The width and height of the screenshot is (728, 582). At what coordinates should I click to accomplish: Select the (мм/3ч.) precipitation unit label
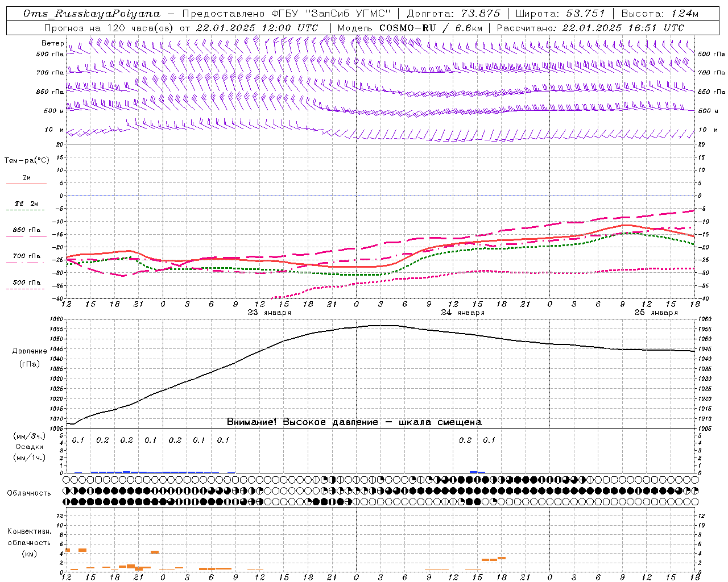point(29,436)
